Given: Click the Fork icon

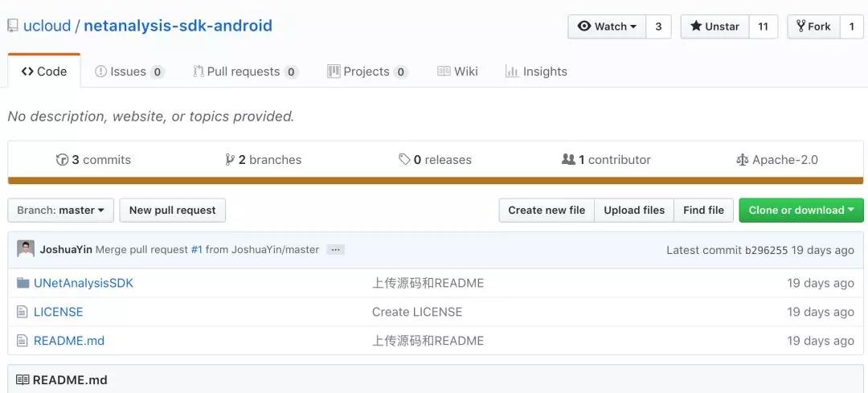Looking at the screenshot, I should (x=801, y=26).
